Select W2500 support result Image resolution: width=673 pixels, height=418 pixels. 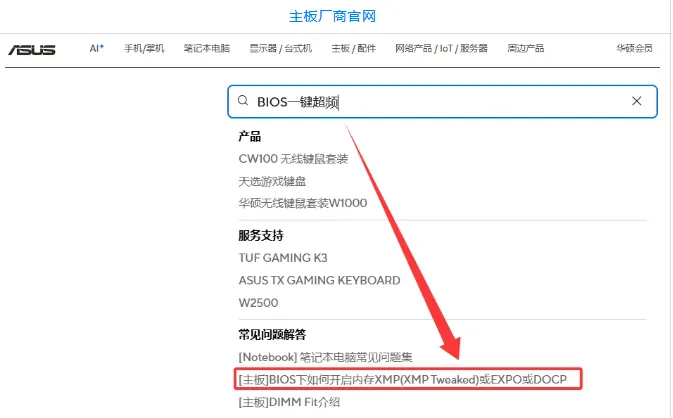click(258, 303)
